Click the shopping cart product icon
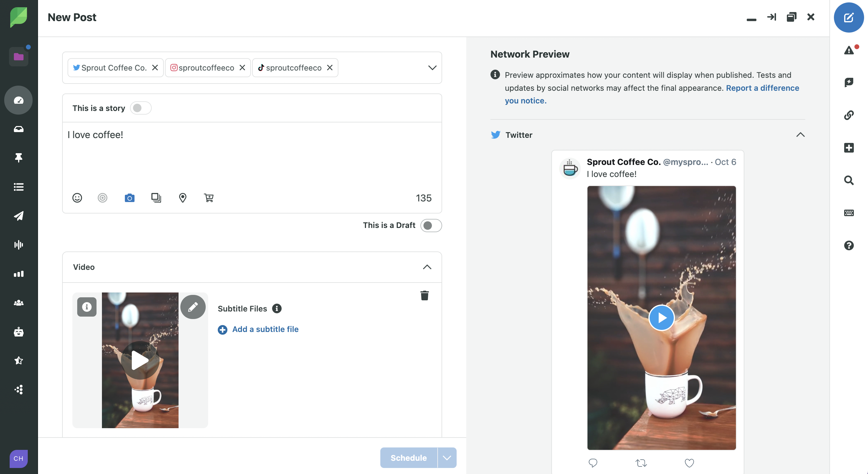Viewport: 868px width, 474px height. (x=209, y=198)
